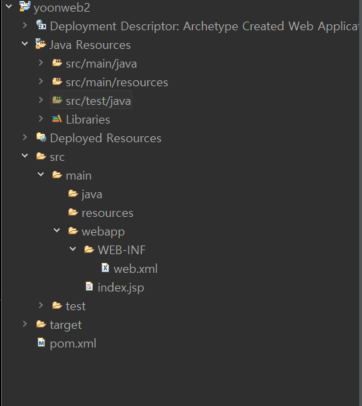
Task: Click the webapp folder icon
Action: [73, 231]
